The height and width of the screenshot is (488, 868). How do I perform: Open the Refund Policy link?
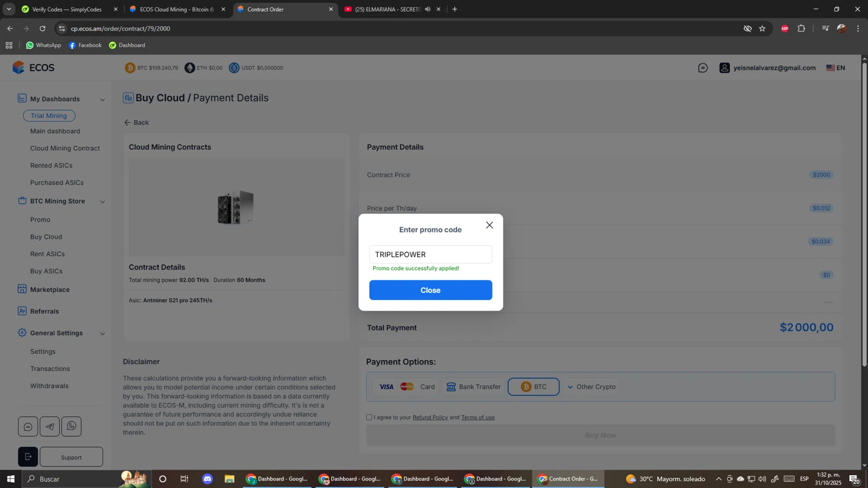pyautogui.click(x=430, y=417)
